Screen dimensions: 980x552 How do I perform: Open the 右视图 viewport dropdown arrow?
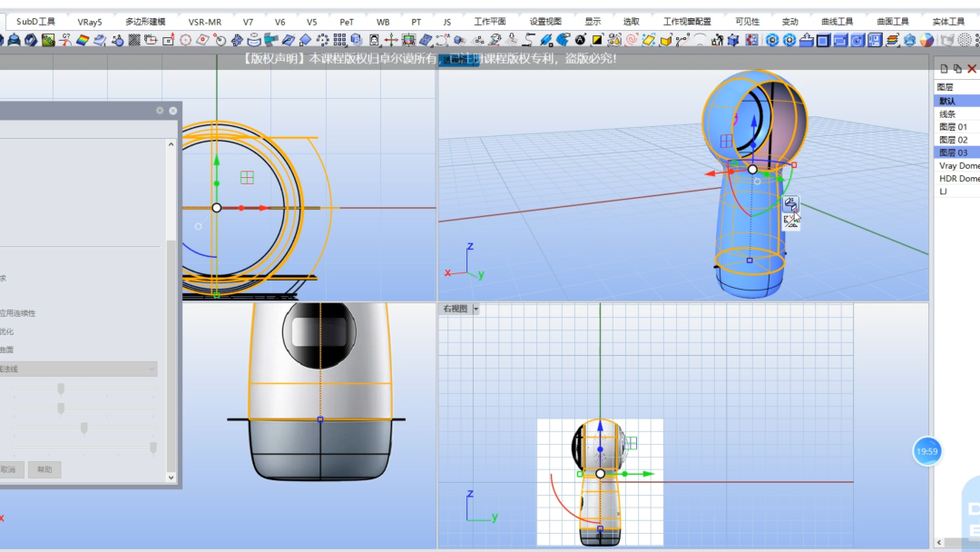pos(475,309)
